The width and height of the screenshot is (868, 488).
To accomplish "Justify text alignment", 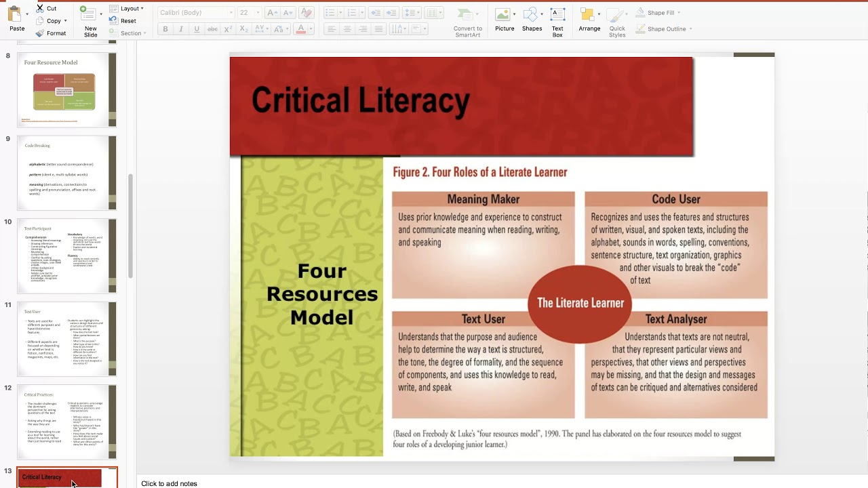I will [379, 29].
